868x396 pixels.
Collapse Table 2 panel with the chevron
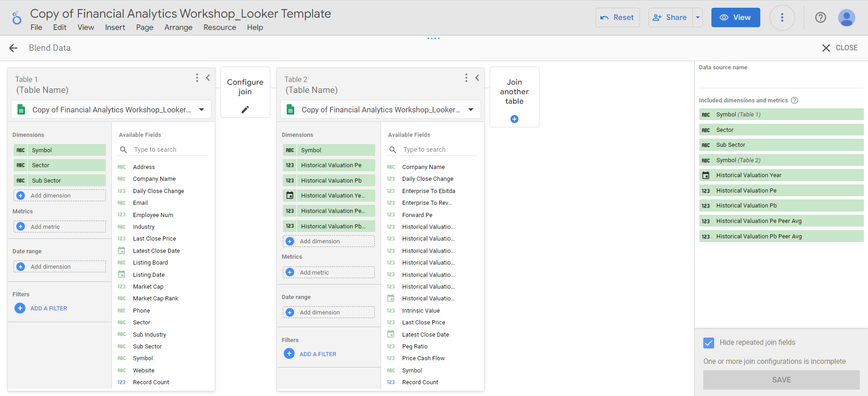tap(477, 78)
